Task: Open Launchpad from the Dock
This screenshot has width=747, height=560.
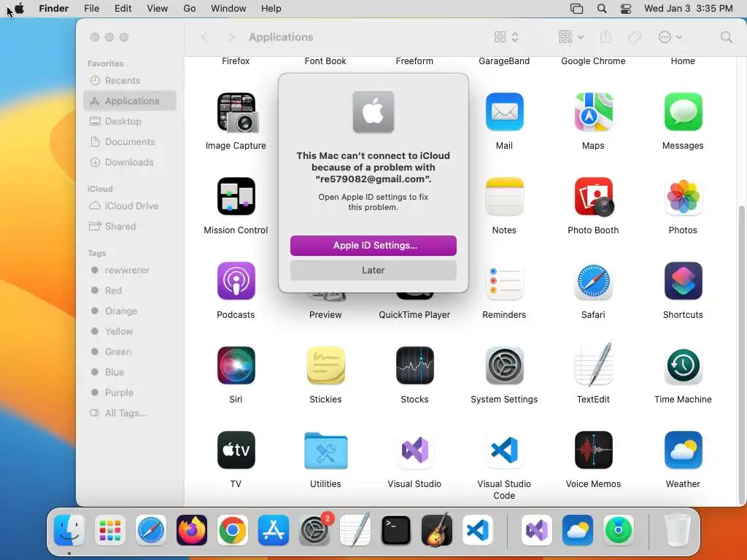Action: click(110, 530)
